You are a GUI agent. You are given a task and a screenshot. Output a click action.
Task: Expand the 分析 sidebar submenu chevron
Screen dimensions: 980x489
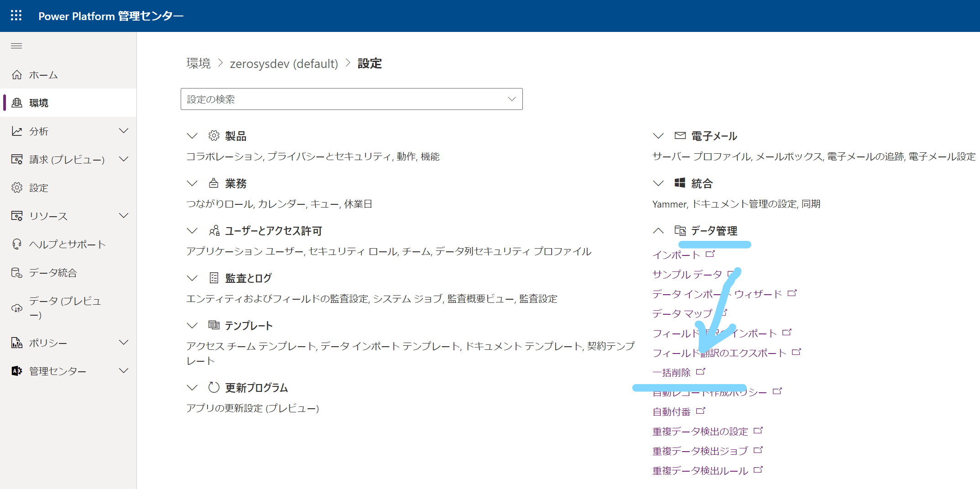pos(124,131)
